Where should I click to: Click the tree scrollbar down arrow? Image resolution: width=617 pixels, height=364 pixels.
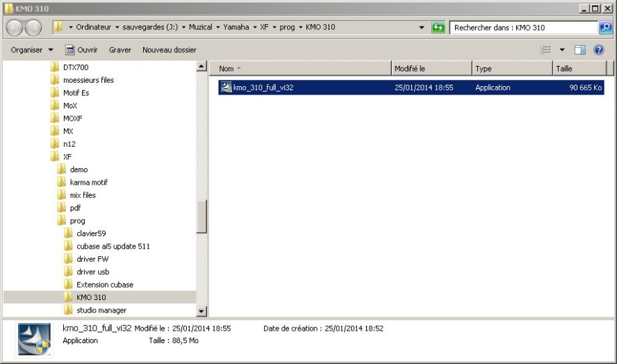[202, 313]
